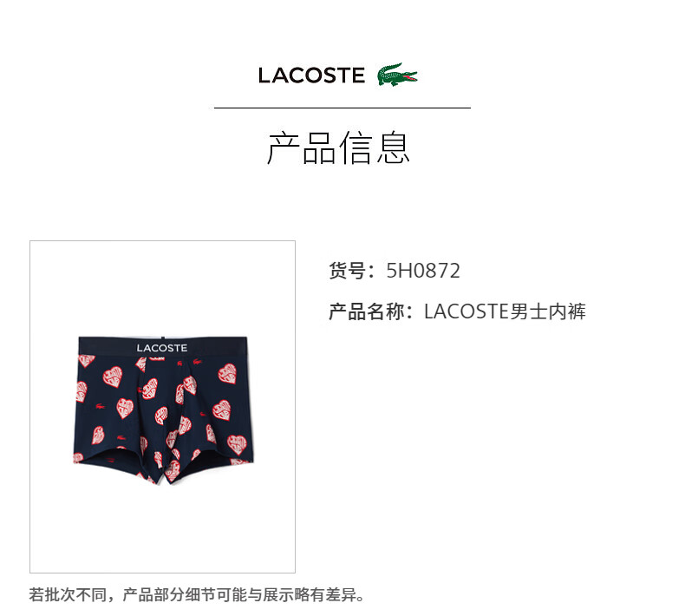Screen dimensions: 685x616
Task: Select the heart print nearest the right waistband
Action: pyautogui.click(x=227, y=374)
